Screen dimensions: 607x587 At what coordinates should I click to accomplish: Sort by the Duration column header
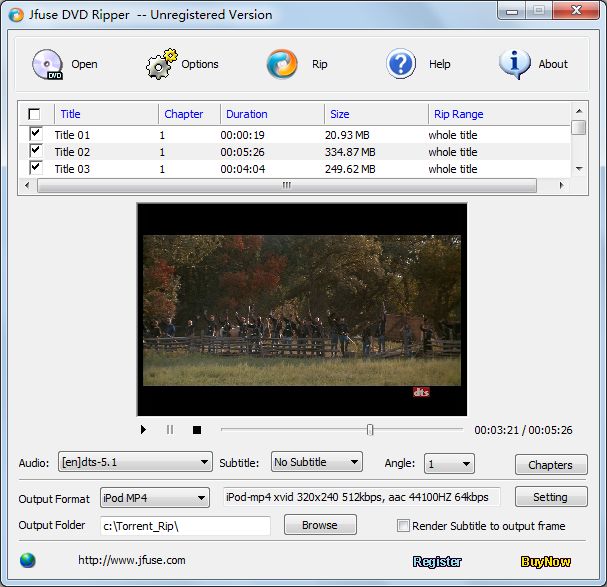[x=247, y=114]
